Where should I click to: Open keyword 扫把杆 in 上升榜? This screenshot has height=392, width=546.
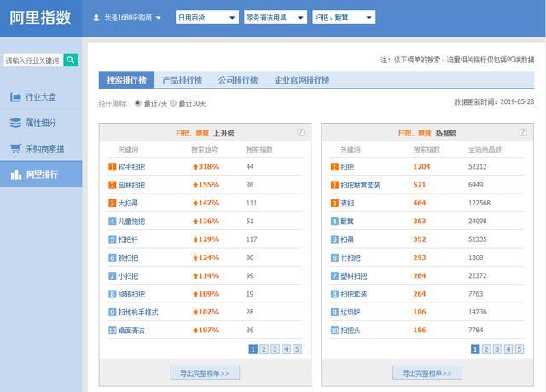tap(128, 239)
